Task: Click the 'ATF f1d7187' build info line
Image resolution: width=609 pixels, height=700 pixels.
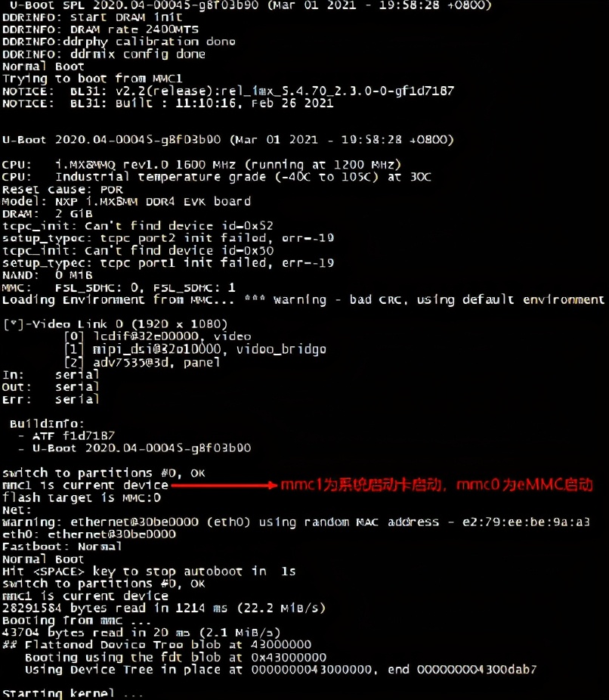Action: [66, 435]
